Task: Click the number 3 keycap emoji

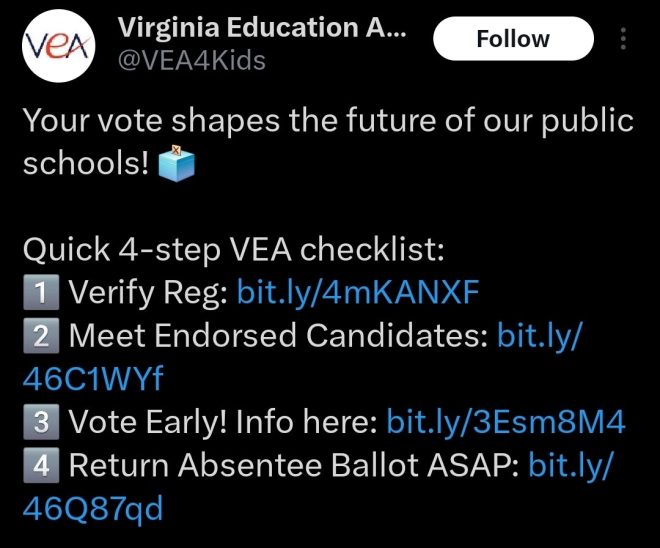Action: click(x=40, y=423)
